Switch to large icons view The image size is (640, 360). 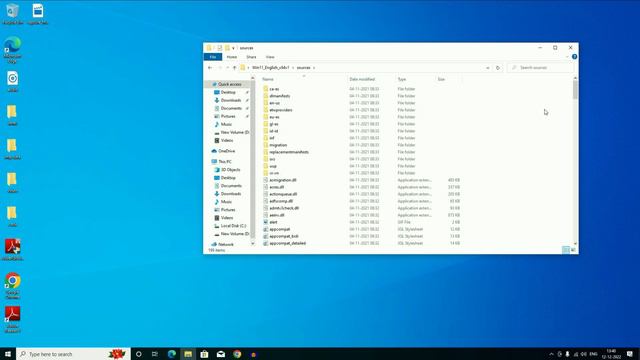(573, 250)
